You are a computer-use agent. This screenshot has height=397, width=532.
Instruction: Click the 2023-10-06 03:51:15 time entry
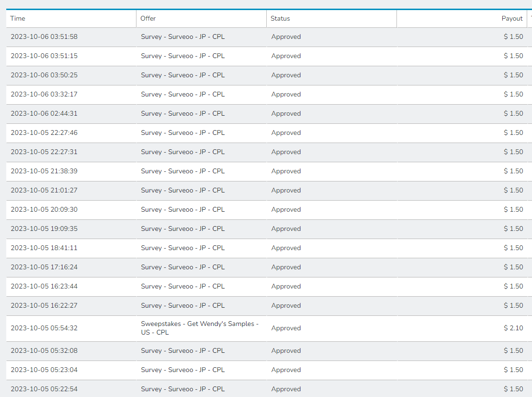click(44, 56)
